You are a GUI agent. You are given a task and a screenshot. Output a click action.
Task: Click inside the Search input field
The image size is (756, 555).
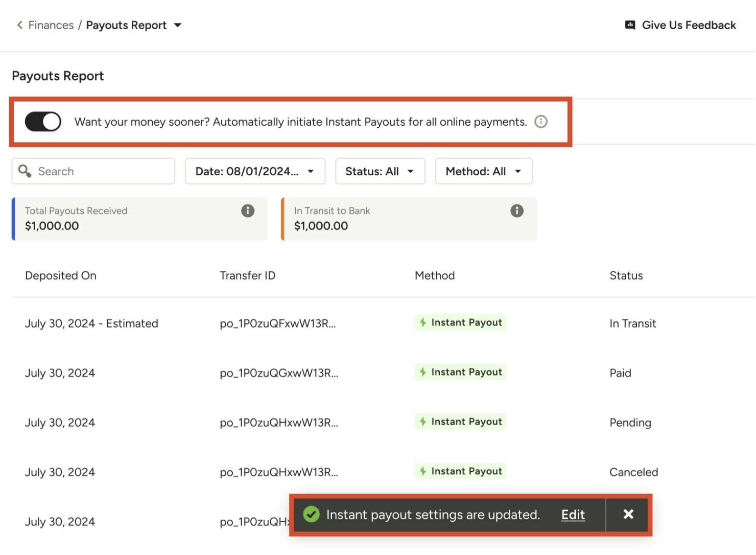(x=92, y=171)
